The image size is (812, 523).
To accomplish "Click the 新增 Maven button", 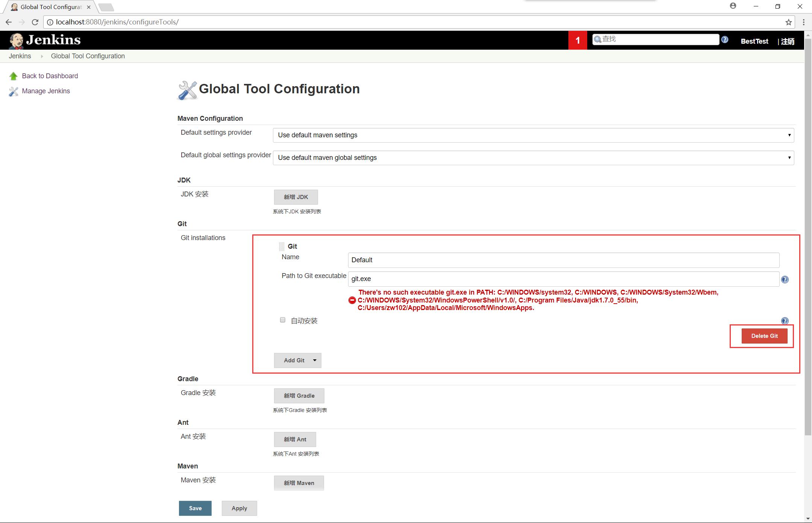I will click(299, 483).
